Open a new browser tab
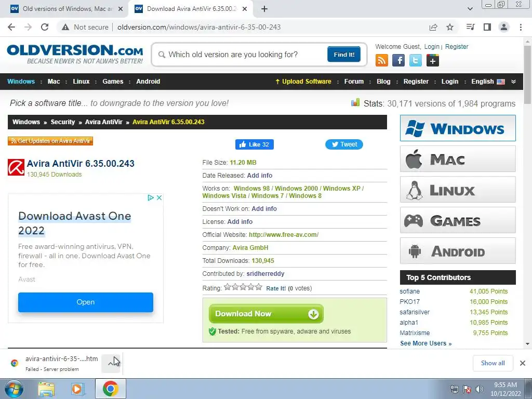 (264, 9)
